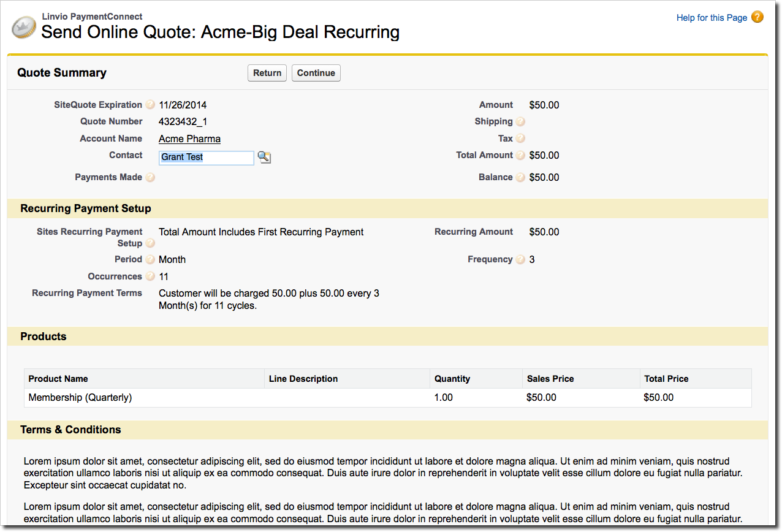The height and width of the screenshot is (532, 782).
Task: Open the Help for this Page link
Action: pyautogui.click(x=712, y=18)
